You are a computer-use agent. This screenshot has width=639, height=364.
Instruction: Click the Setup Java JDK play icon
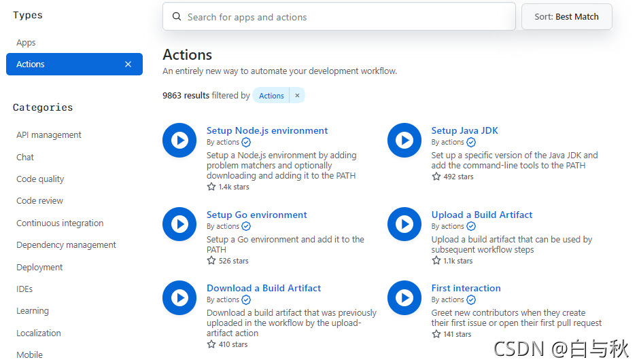[404, 140]
